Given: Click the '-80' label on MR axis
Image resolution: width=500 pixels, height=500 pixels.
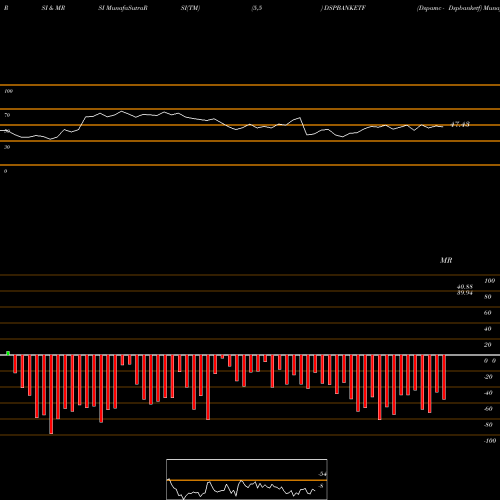Looking at the screenshot, I should pos(488,425).
